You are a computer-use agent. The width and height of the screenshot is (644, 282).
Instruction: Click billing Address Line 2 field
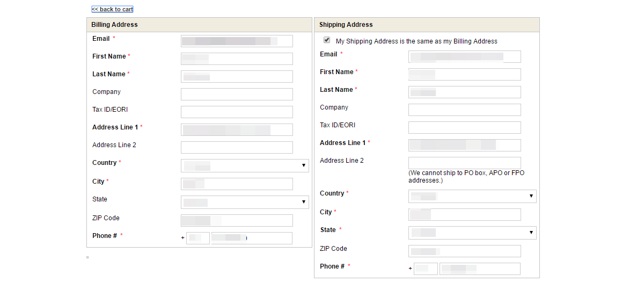237,147
